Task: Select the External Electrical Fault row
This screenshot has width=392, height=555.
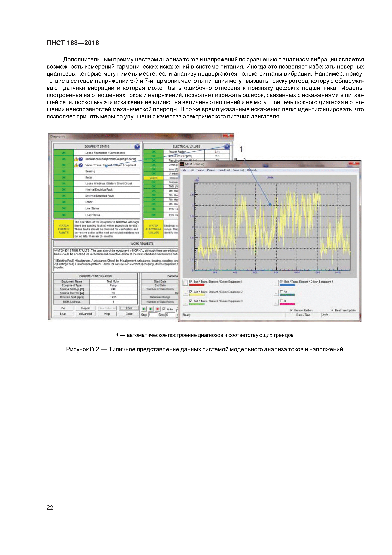Action: tap(97, 196)
